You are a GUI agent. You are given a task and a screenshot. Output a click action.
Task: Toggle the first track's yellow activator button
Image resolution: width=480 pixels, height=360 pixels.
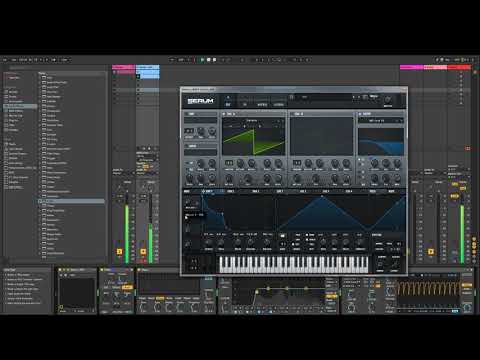(x=119, y=252)
